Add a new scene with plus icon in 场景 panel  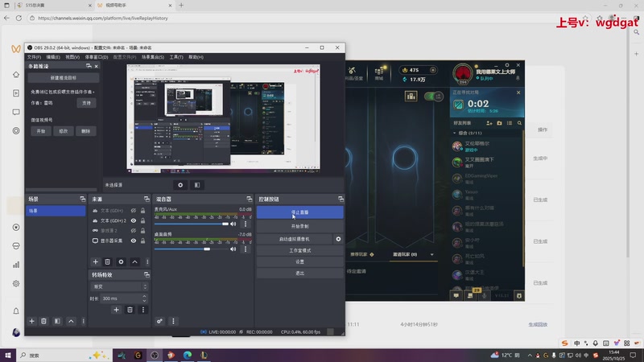[x=31, y=321]
